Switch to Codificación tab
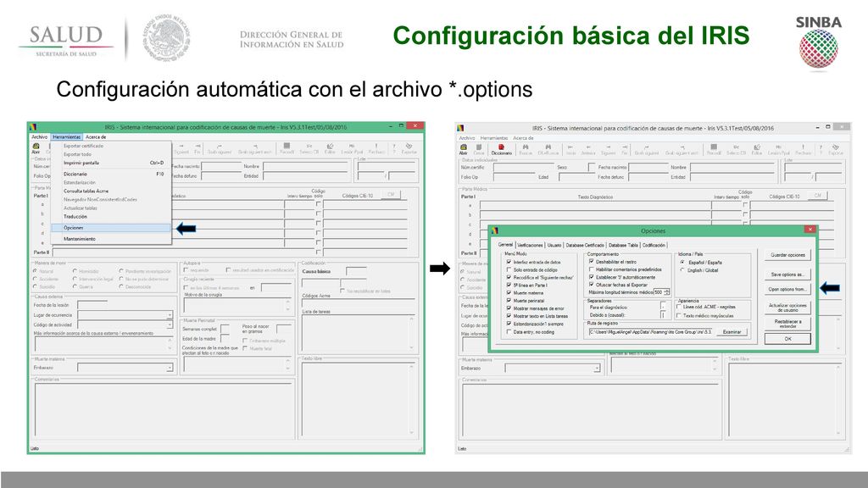The width and height of the screenshot is (868, 488). click(x=654, y=245)
